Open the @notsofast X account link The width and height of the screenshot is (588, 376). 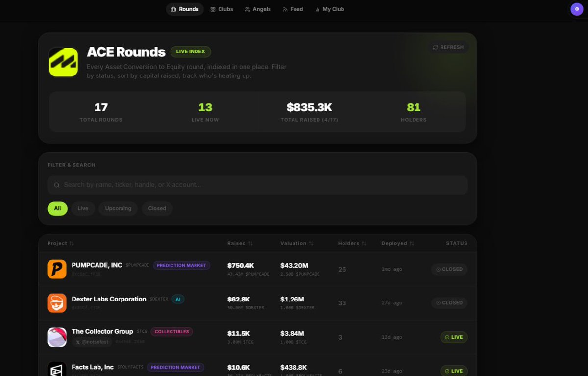(92, 342)
